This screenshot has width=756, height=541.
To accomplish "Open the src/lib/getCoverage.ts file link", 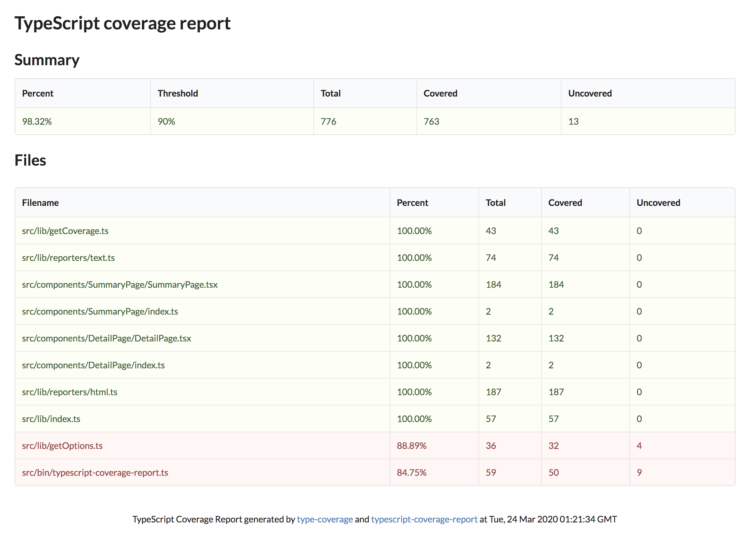I will click(x=65, y=231).
